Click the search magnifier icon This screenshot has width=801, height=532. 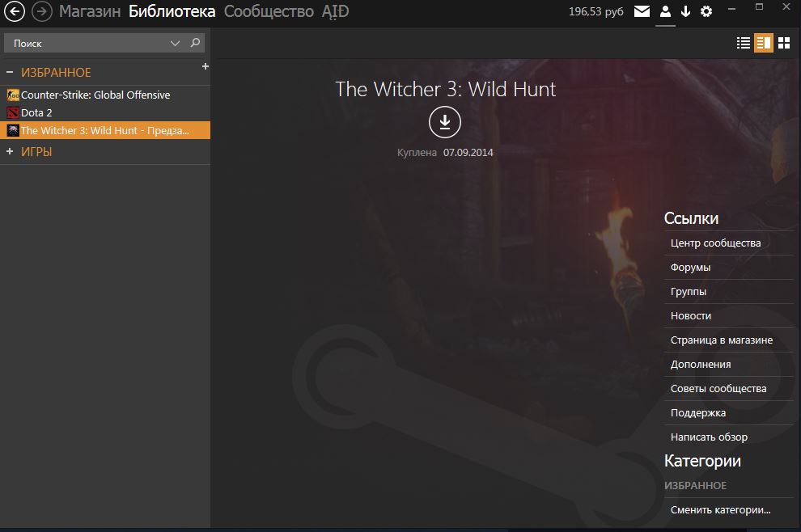pyautogui.click(x=195, y=43)
